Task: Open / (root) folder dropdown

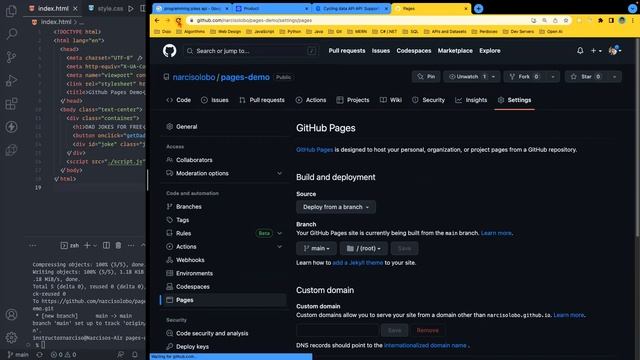Action: (363, 248)
